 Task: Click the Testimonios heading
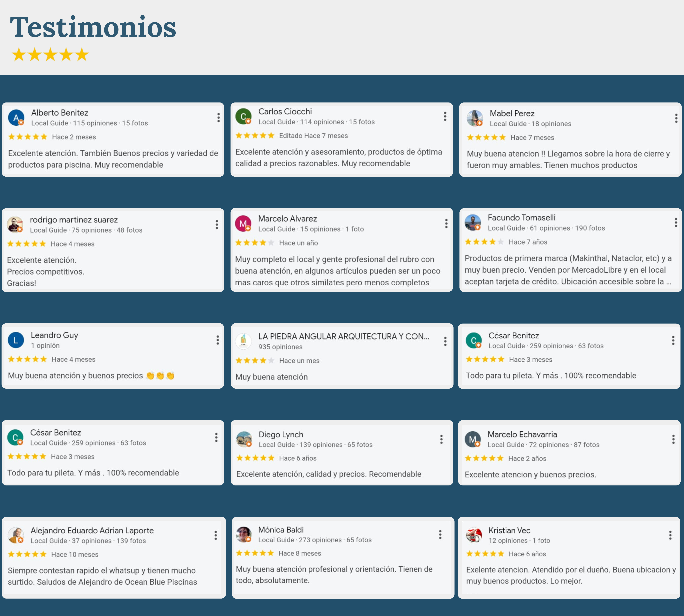(x=93, y=27)
